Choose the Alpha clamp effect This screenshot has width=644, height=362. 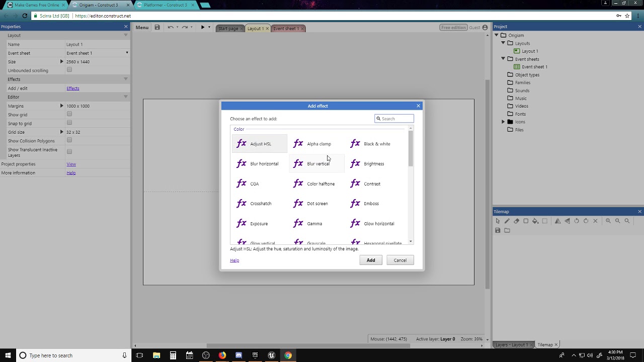click(x=316, y=144)
